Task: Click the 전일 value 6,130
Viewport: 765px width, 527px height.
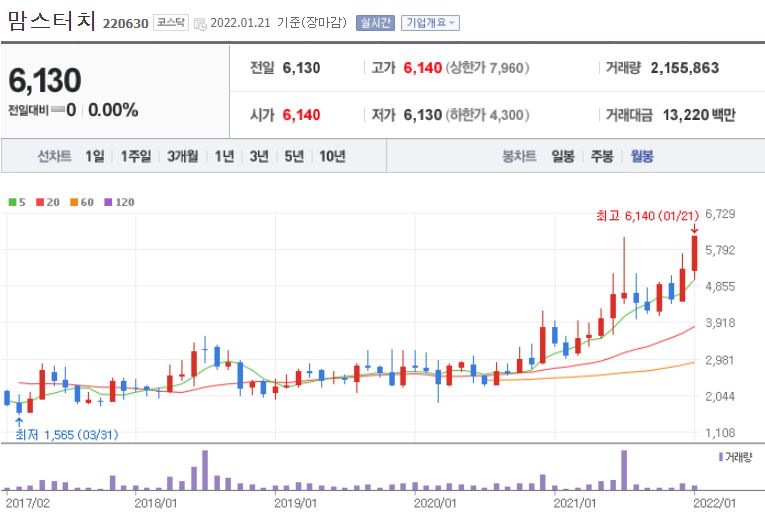Action: click(x=302, y=68)
